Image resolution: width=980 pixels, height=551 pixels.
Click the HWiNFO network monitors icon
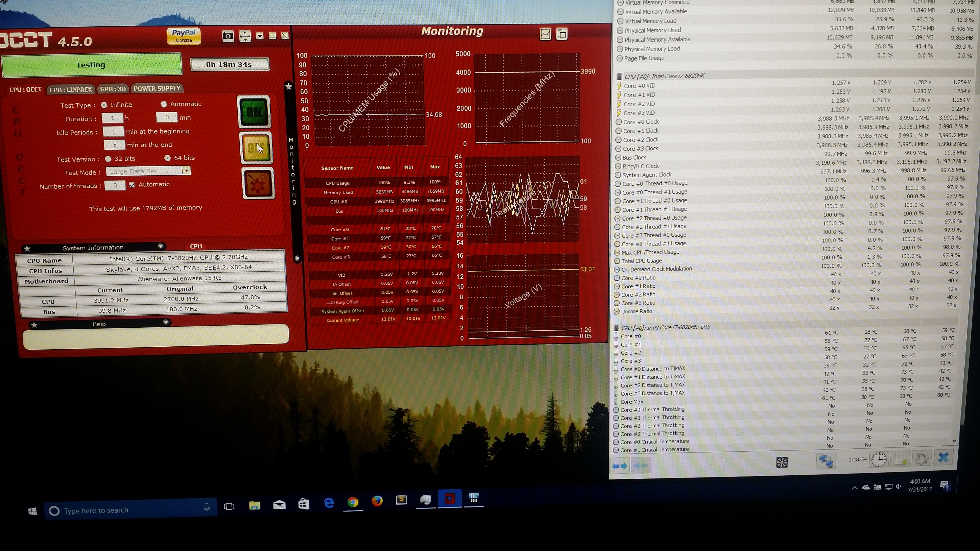[825, 461]
